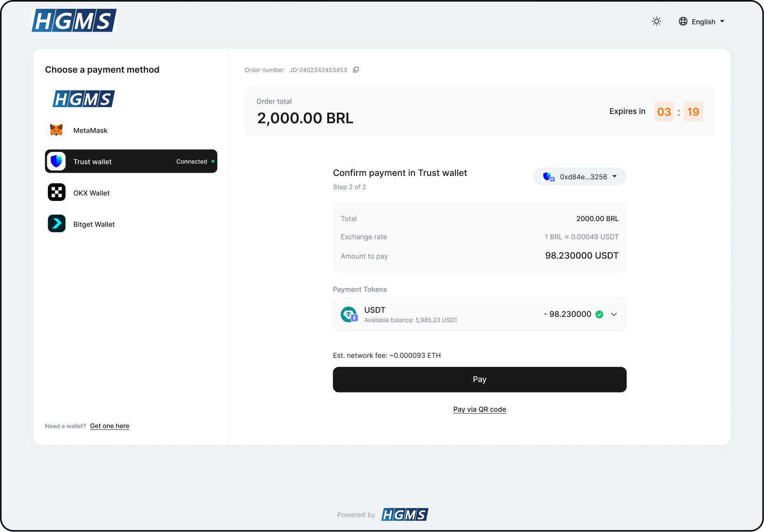Viewport: 764px width, 532px height.
Task: Open the wallet address 0xd84e...3256 dropdown
Action: (x=580, y=177)
